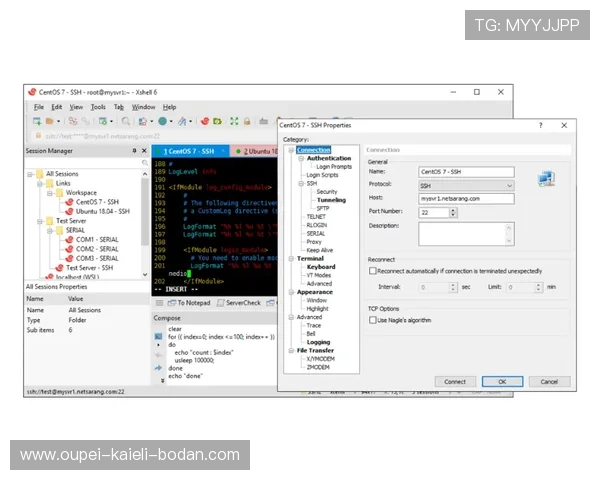This screenshot has width=600, height=480.
Task: Collapse the All Sessions tree node
Action: (30, 174)
